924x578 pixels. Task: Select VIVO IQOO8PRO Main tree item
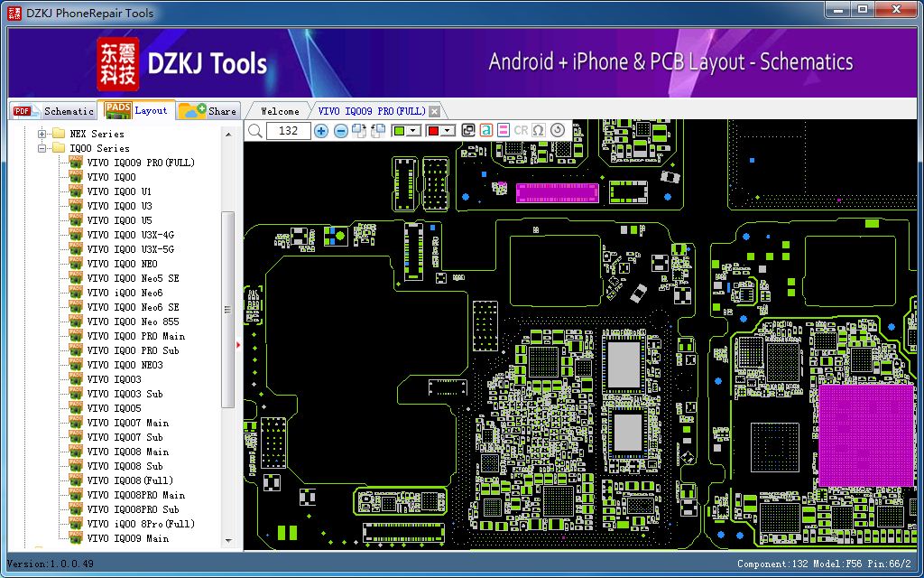135,495
